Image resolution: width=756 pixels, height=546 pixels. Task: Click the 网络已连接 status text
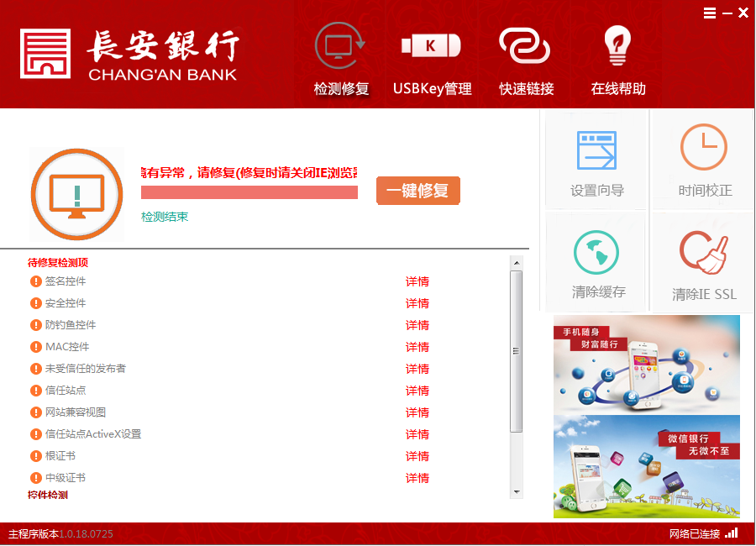pos(695,534)
